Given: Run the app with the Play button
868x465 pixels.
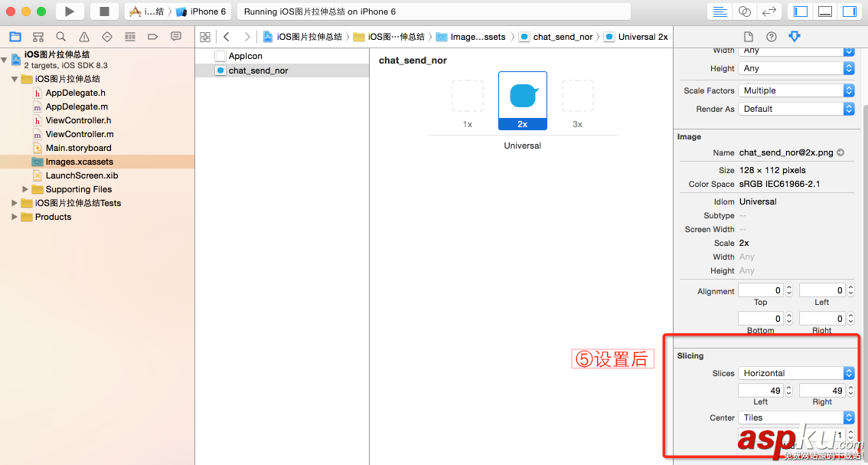Looking at the screenshot, I should click(x=69, y=11).
